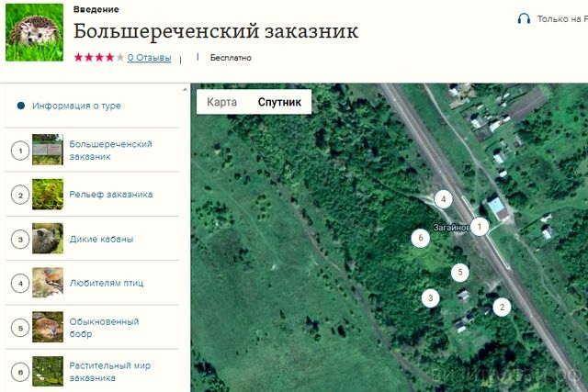Open Растительный мир заказника item
This screenshot has height=392, width=588.
click(x=92, y=371)
